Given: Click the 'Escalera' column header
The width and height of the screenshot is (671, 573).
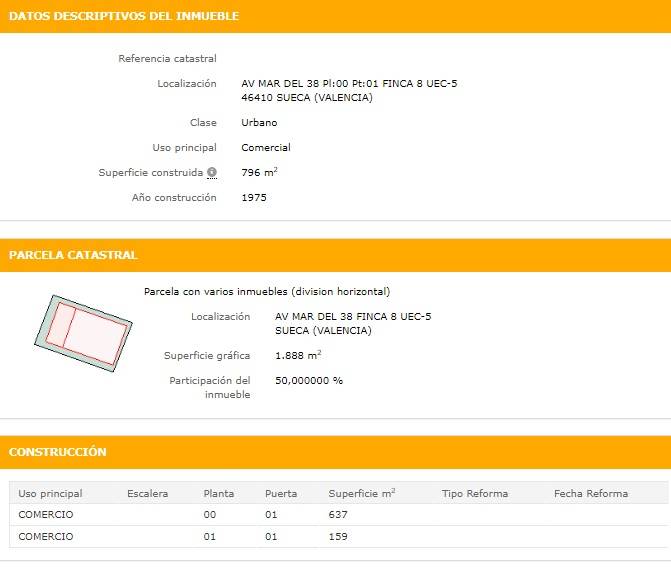Looking at the screenshot, I should click(147, 494).
